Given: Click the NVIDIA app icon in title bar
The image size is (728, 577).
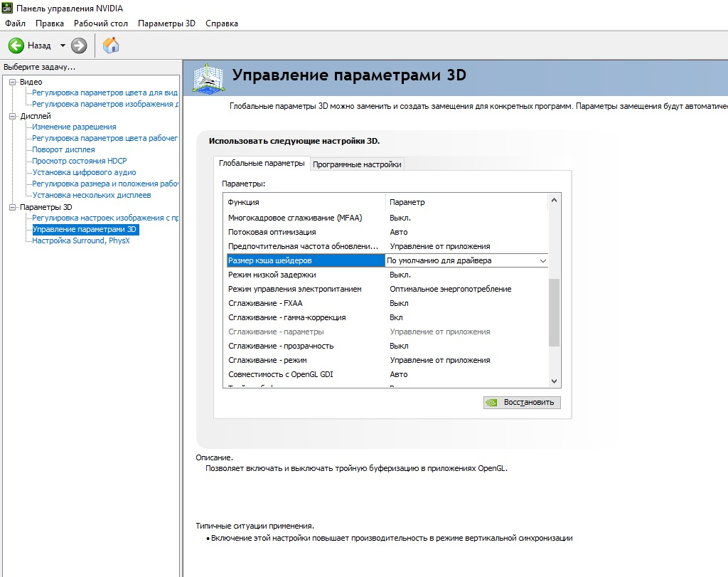Looking at the screenshot, I should (7, 8).
